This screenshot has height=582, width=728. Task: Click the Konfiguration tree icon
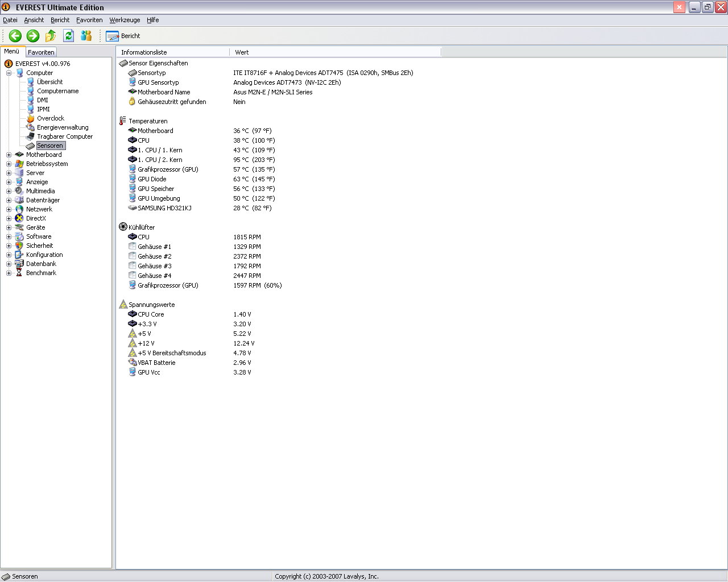coord(19,255)
